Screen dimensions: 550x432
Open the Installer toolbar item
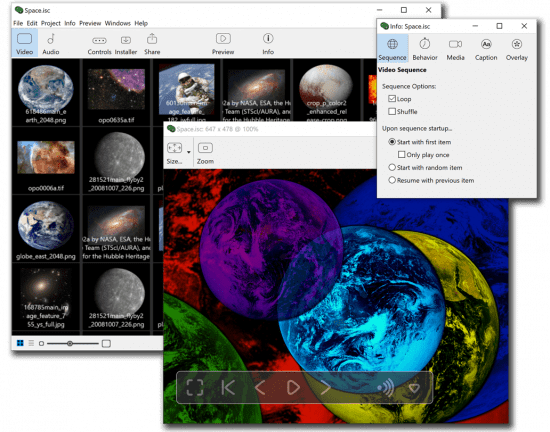[x=126, y=45]
